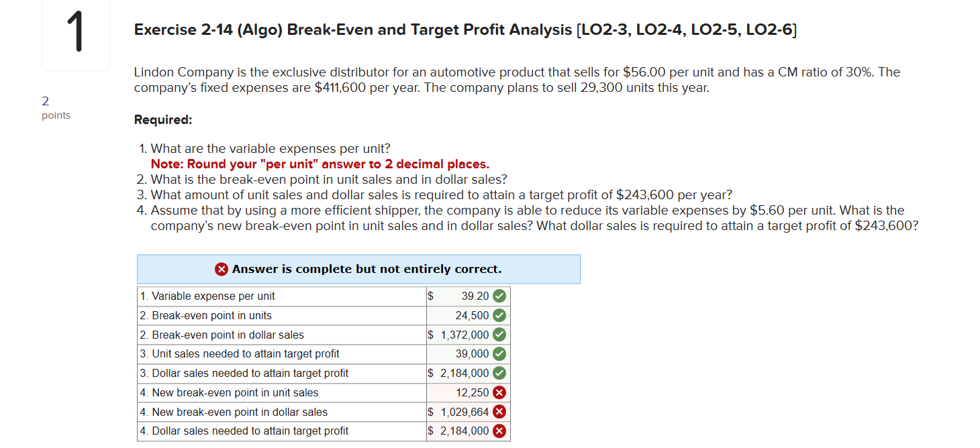Viewport: 980px width, 448px height.
Task: Click the green checkmark on break-even dollar sales row
Action: (499, 335)
